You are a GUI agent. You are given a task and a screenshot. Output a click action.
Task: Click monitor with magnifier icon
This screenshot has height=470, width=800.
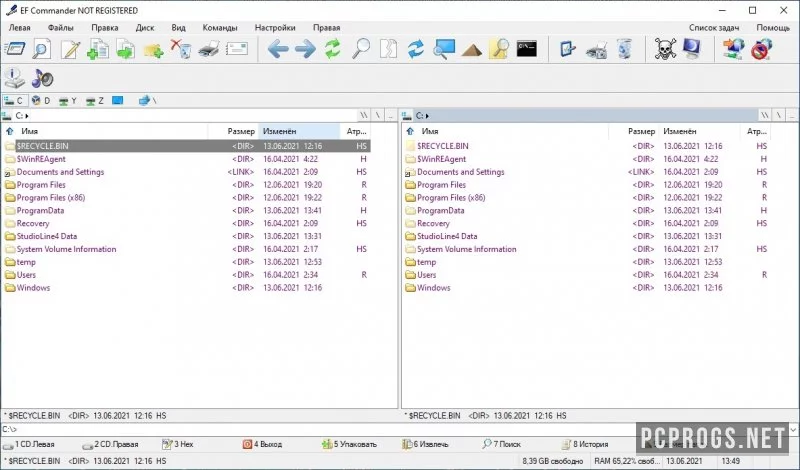[x=444, y=50]
